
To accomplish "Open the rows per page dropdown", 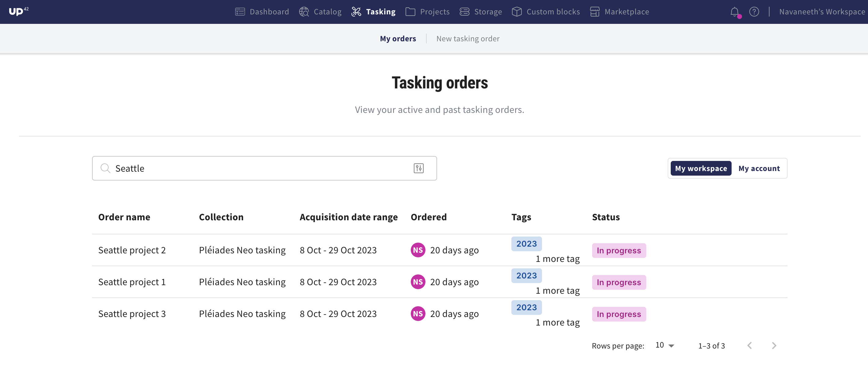I will [x=665, y=345].
